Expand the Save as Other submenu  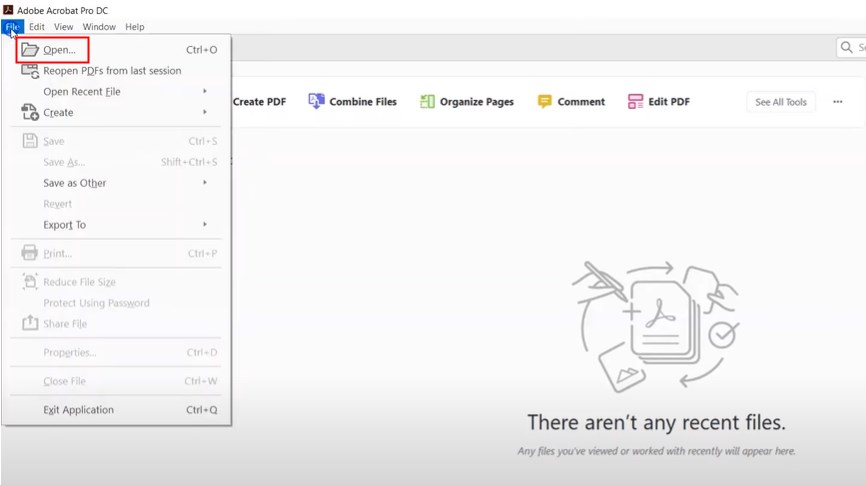click(205, 183)
